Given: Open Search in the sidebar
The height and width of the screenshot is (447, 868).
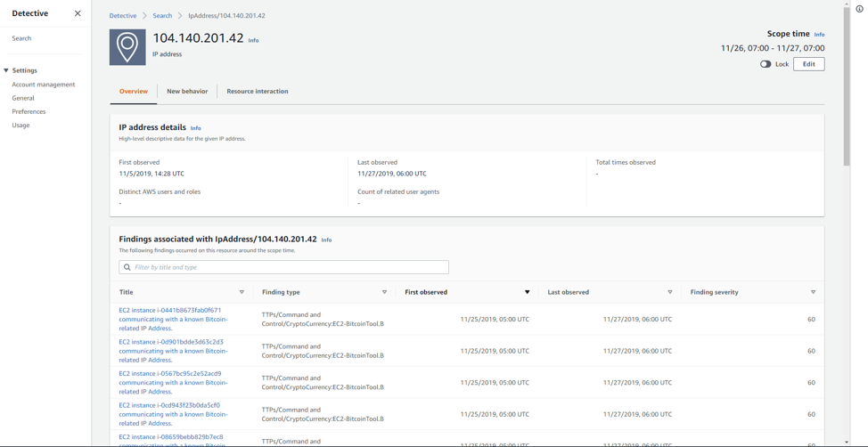Looking at the screenshot, I should pyautogui.click(x=21, y=38).
